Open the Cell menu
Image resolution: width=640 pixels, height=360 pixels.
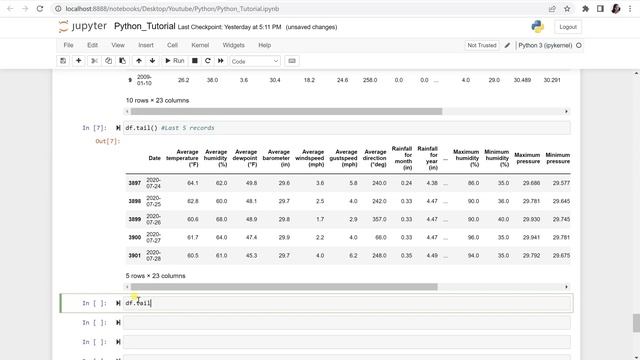(172, 45)
